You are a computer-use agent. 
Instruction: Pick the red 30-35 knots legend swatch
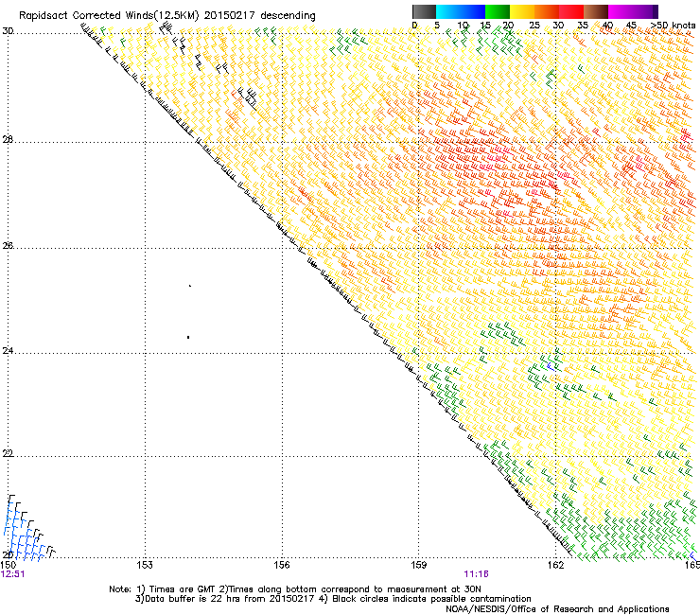click(571, 11)
